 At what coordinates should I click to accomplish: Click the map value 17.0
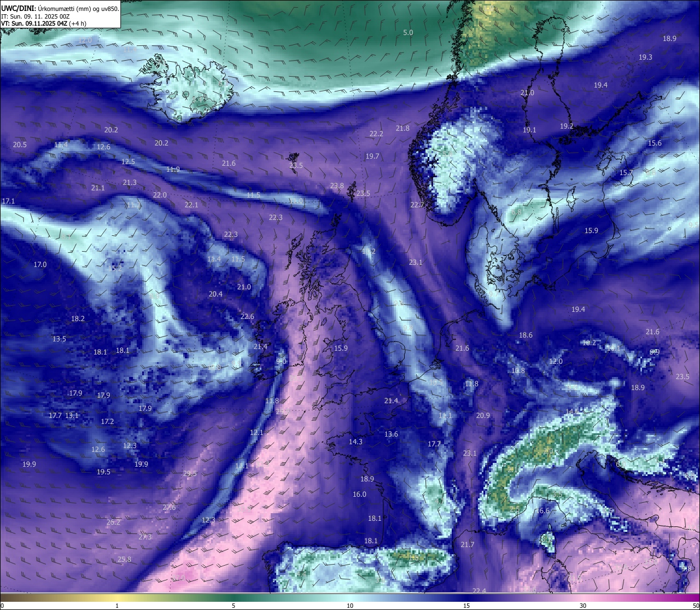(40, 264)
